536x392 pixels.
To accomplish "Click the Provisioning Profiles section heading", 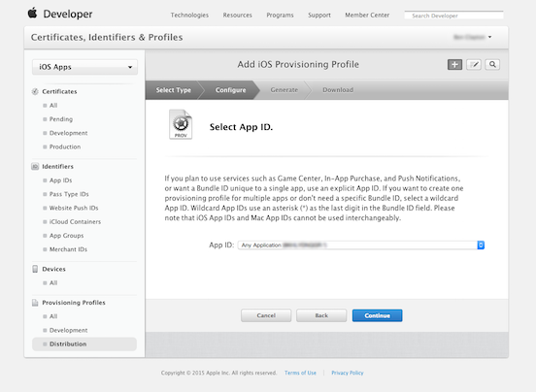I will pos(74,303).
